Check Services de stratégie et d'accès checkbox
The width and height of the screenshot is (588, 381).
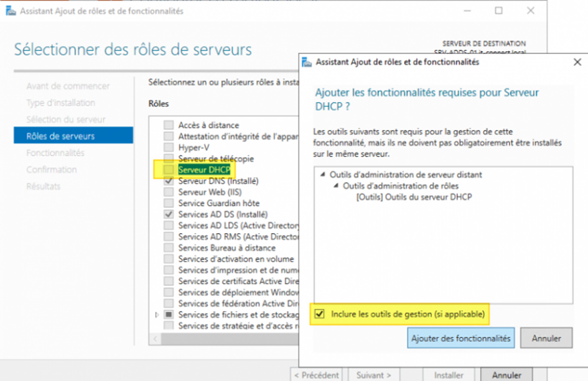point(169,325)
